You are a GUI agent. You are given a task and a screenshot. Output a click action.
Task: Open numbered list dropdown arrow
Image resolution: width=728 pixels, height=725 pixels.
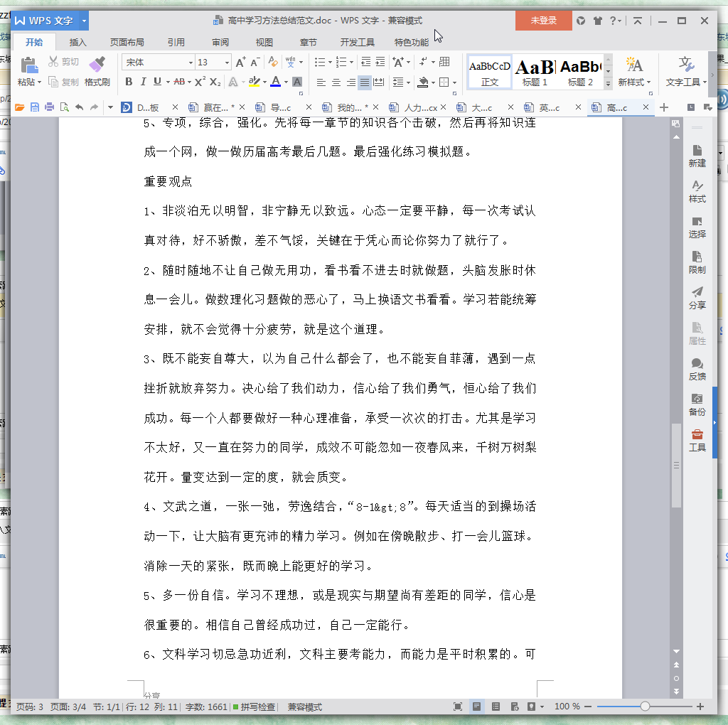pyautogui.click(x=351, y=63)
